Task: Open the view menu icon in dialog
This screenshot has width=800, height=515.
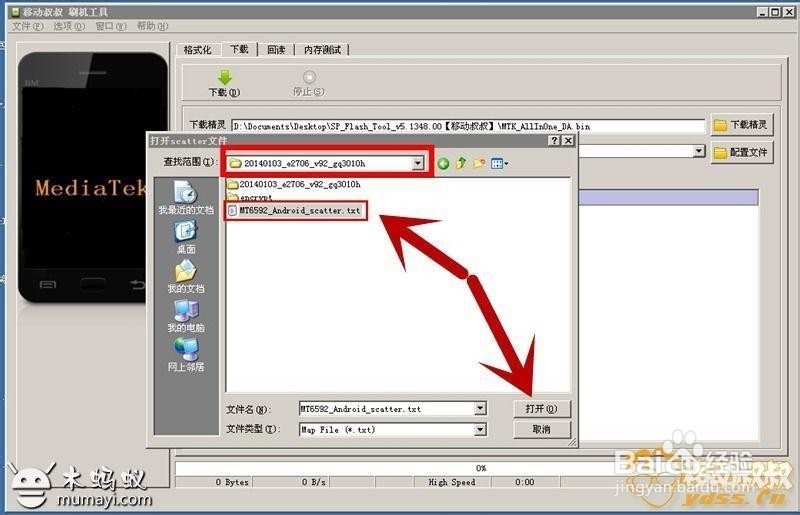Action: tap(499, 163)
